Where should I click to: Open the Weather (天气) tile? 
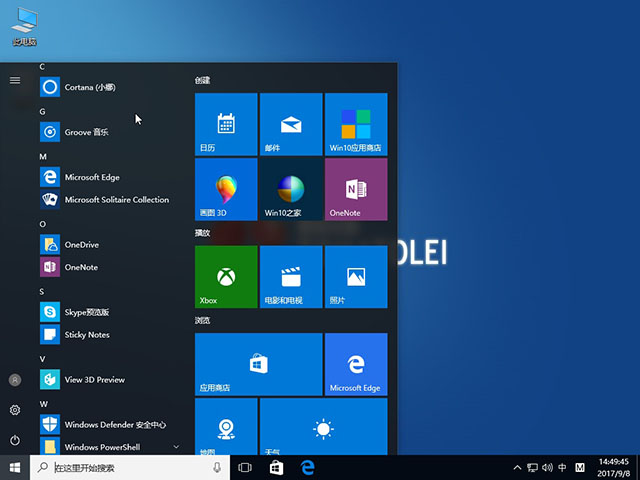[324, 427]
